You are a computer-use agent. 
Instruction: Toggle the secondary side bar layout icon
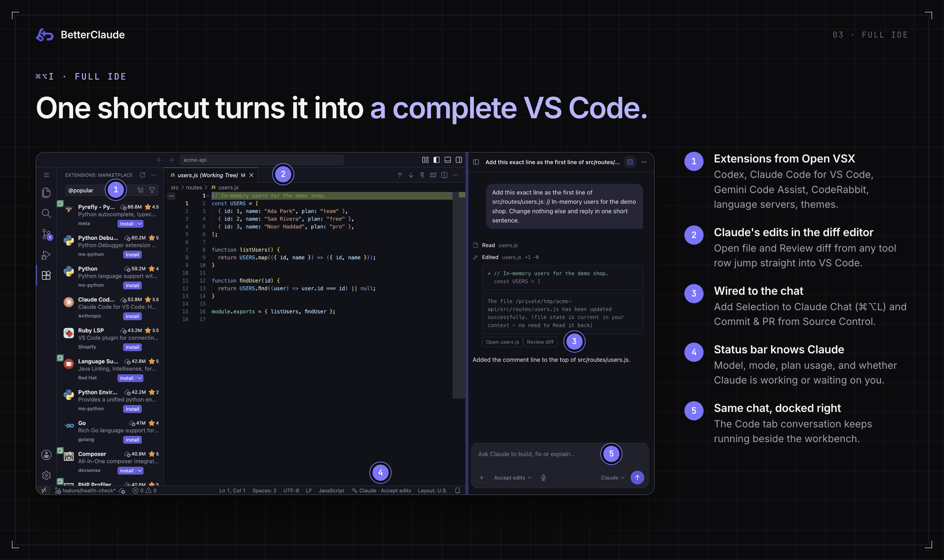pyautogui.click(x=459, y=160)
